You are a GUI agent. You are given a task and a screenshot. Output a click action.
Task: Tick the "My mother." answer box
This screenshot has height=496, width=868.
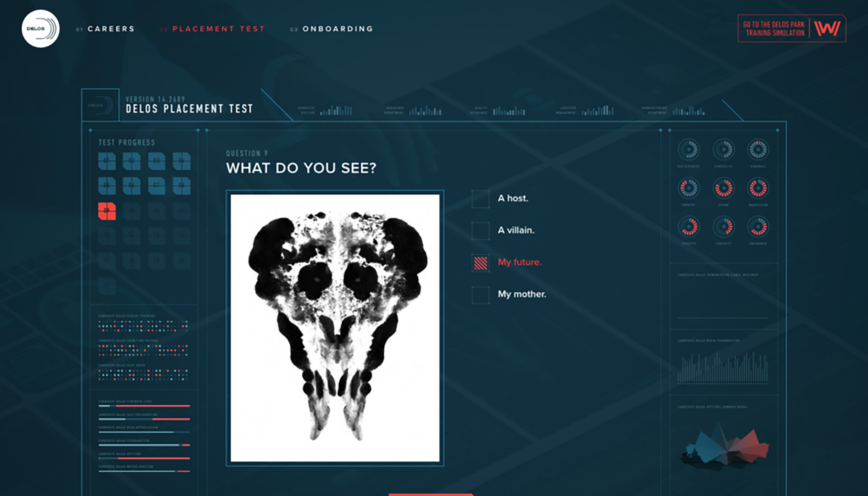(481, 295)
